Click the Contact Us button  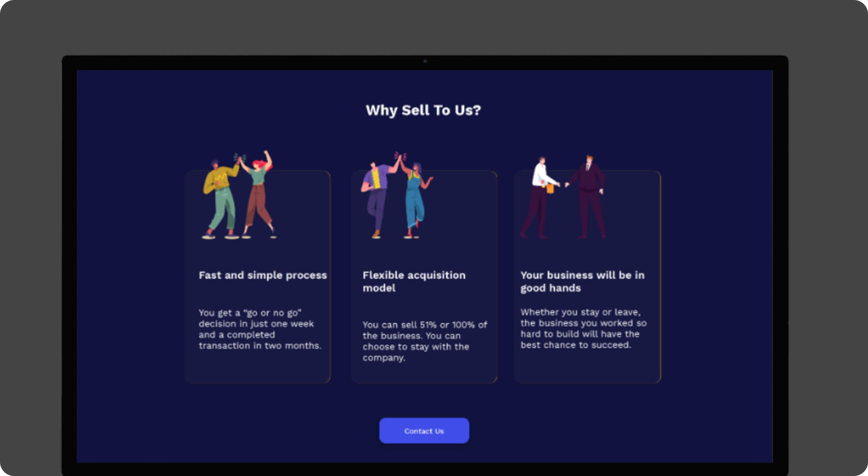pyautogui.click(x=424, y=430)
